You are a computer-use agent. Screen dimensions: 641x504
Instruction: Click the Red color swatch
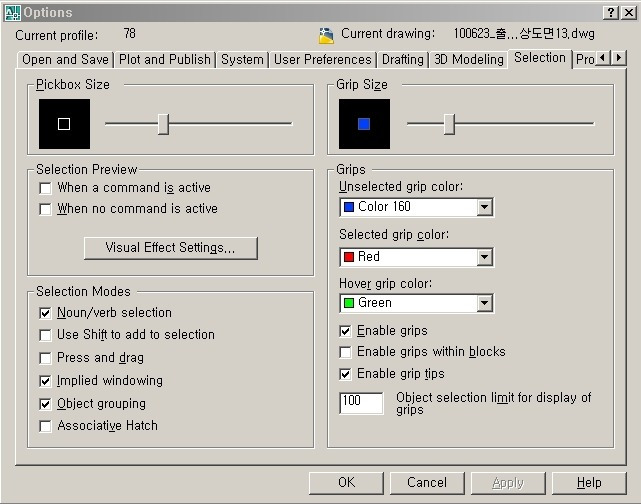click(x=349, y=257)
